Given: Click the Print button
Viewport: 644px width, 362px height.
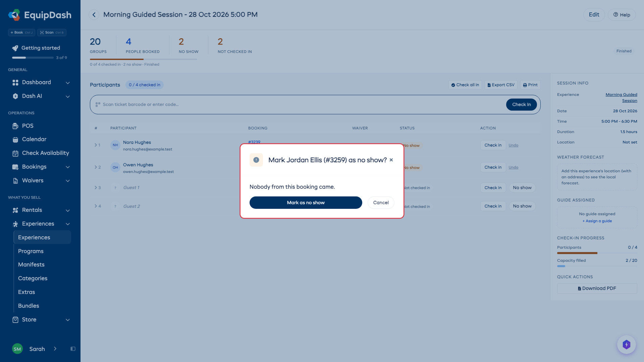Looking at the screenshot, I should (x=530, y=85).
